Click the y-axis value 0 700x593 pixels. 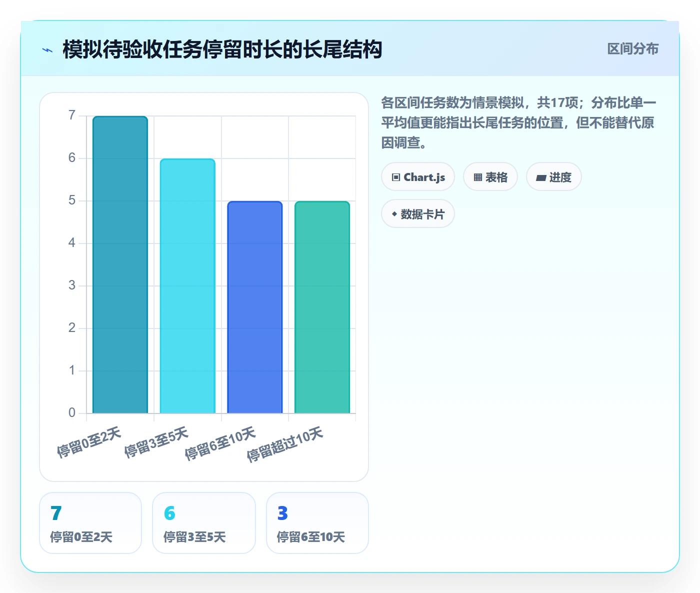pyautogui.click(x=72, y=413)
